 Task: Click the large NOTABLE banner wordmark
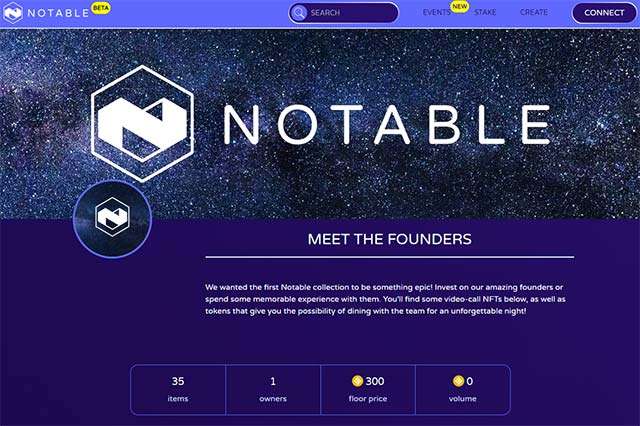tap(385, 122)
